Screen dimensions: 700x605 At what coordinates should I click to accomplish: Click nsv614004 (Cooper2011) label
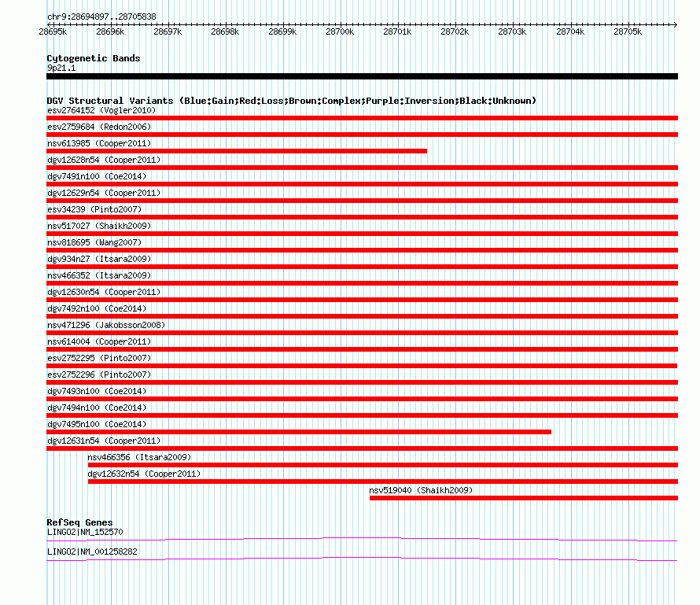99,341
